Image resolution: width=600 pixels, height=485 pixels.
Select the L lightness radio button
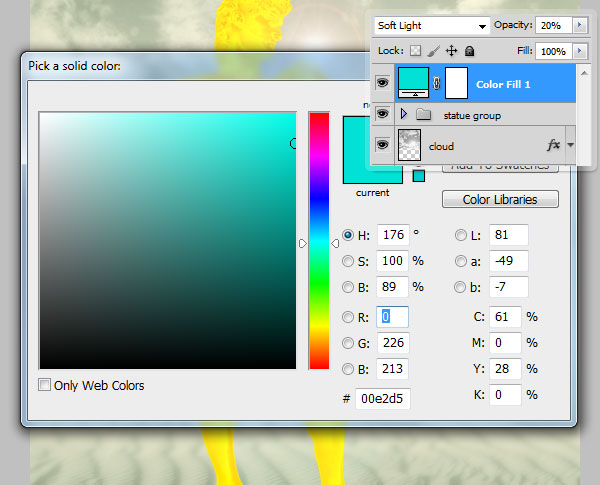pos(461,235)
